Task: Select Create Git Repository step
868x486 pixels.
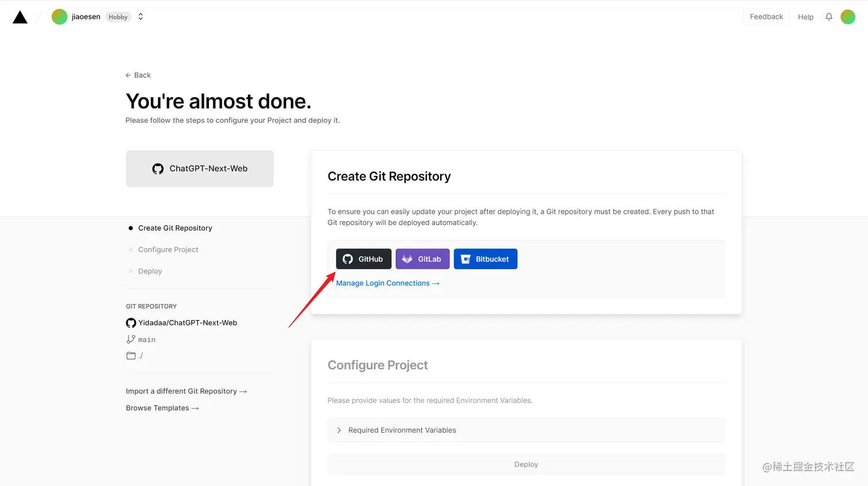Action: click(175, 228)
